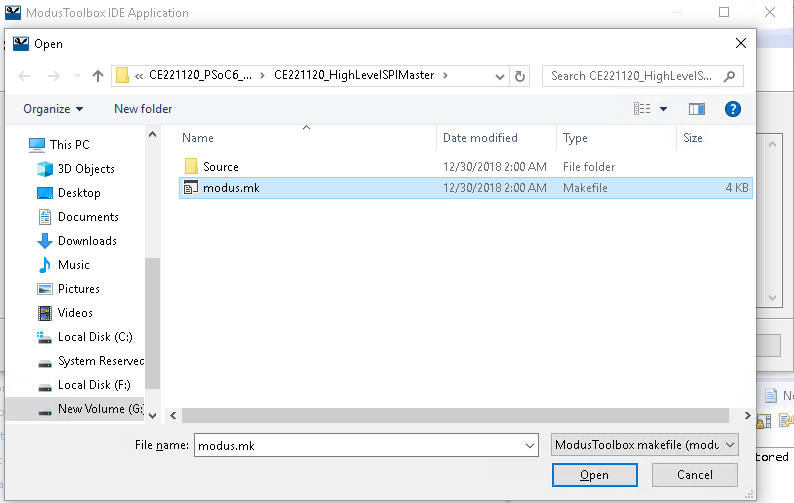Click the Pictures icon in sidebar

tap(45, 289)
